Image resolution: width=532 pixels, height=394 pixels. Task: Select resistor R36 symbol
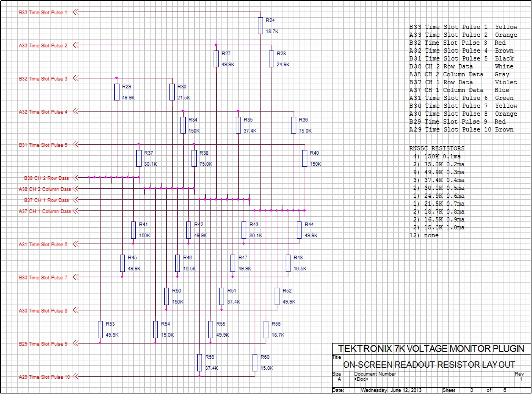(x=294, y=125)
